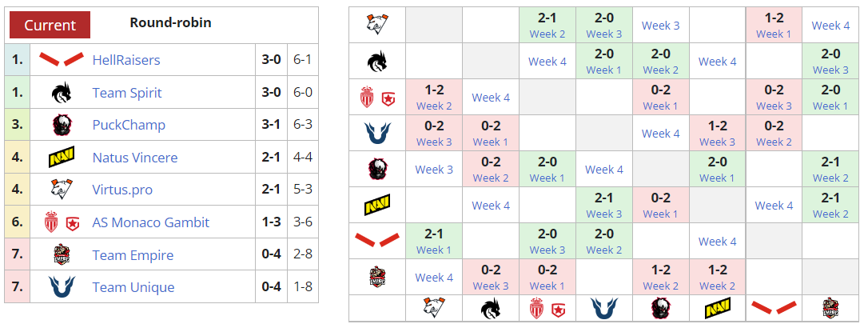Select Team Spirit logo in crosstable left column
Screen dimensions: 868x328
pyautogui.click(x=376, y=62)
